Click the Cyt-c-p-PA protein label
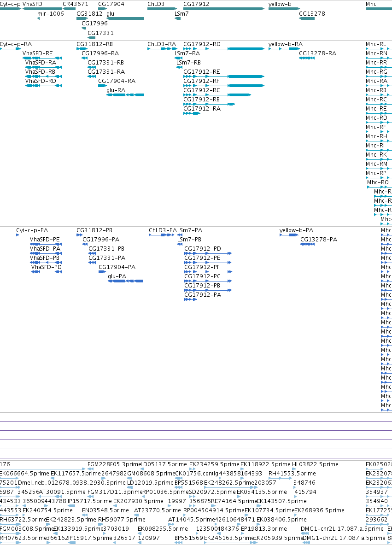392x545 pixels. [x=32, y=230]
